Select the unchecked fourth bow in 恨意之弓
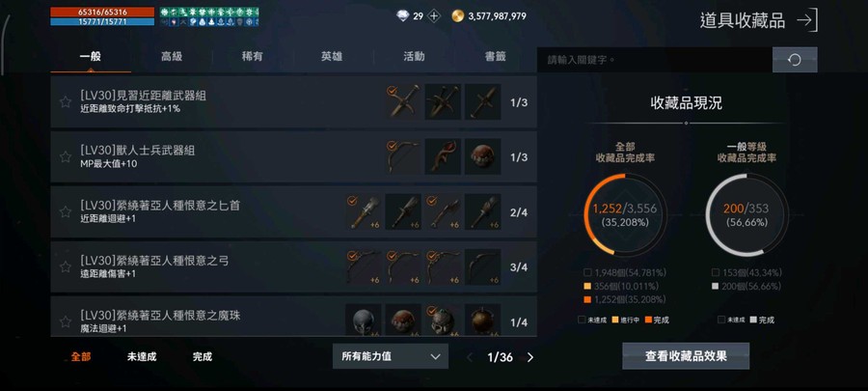Screen dimensions: 868x391 pos(483,267)
